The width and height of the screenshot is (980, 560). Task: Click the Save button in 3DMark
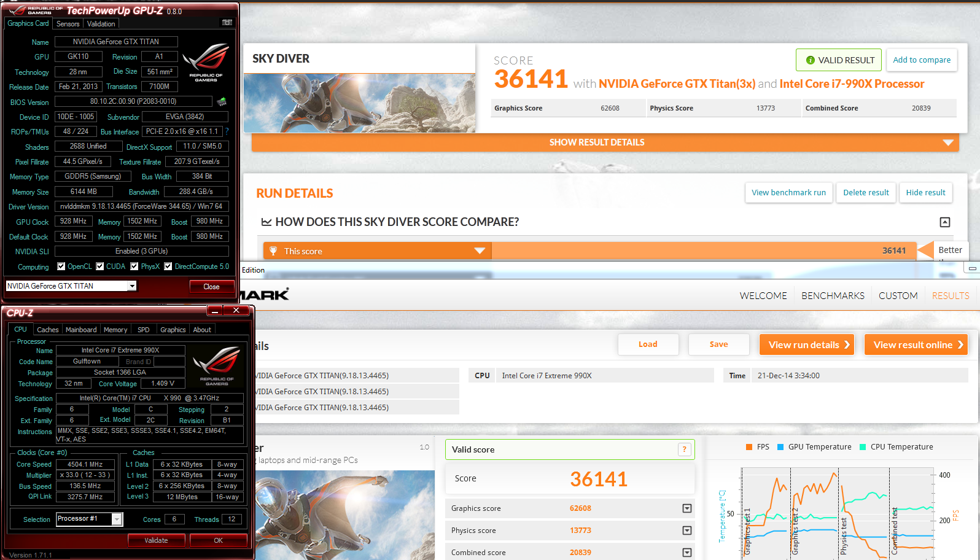pyautogui.click(x=718, y=344)
